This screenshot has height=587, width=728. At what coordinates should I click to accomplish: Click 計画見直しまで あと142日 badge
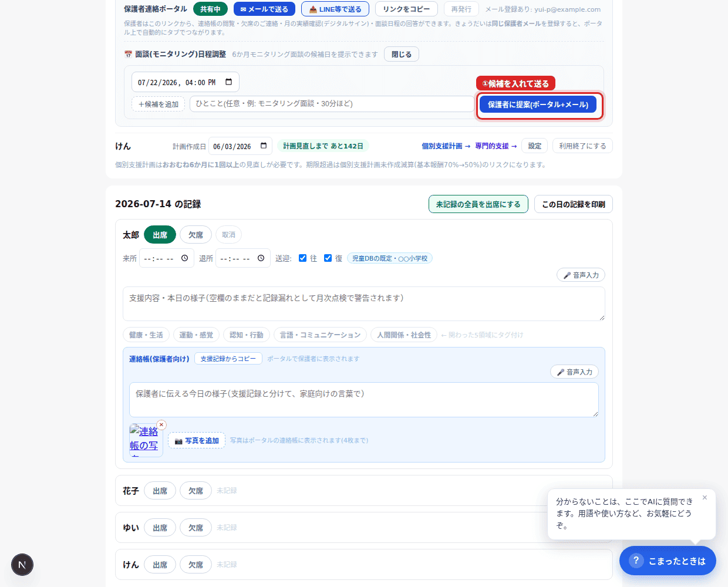(x=323, y=146)
